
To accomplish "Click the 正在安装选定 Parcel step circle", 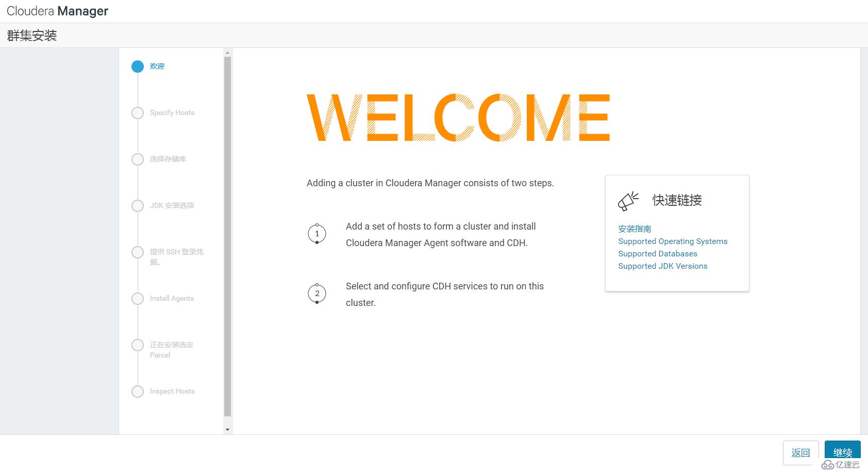I will pyautogui.click(x=138, y=345).
